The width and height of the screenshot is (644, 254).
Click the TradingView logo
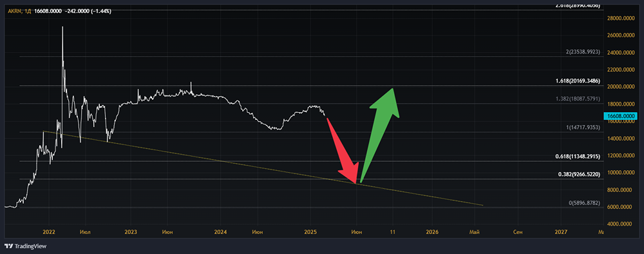[x=26, y=246]
